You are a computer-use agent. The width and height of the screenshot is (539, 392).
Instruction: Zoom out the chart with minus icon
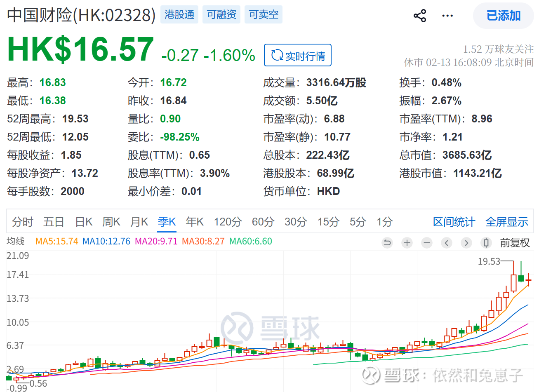[x=427, y=243]
